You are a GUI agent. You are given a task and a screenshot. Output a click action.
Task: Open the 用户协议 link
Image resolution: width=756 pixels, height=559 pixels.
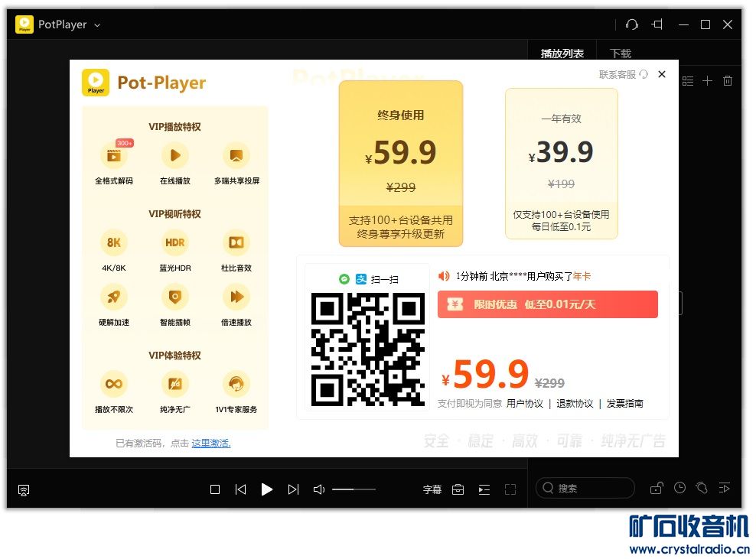click(525, 403)
